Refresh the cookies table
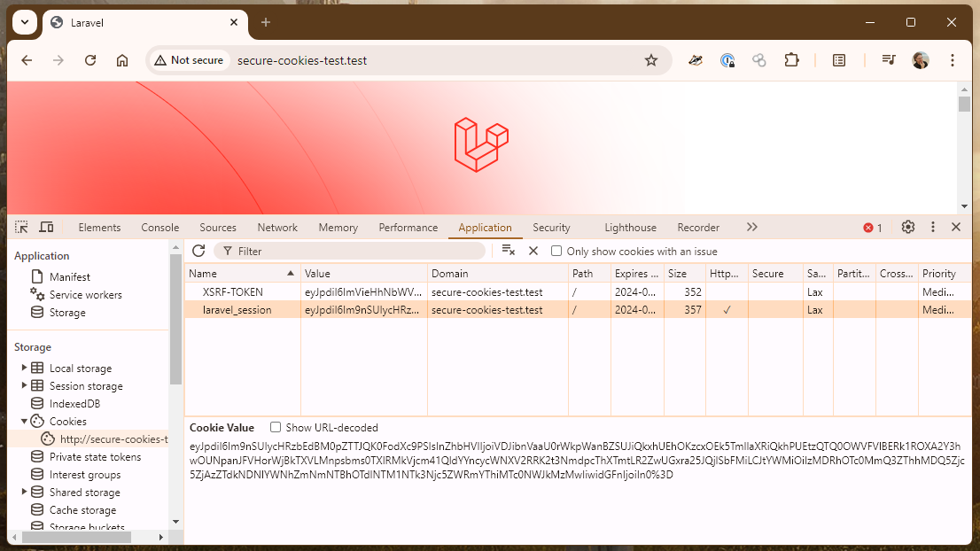The height and width of the screenshot is (551, 980). 198,251
